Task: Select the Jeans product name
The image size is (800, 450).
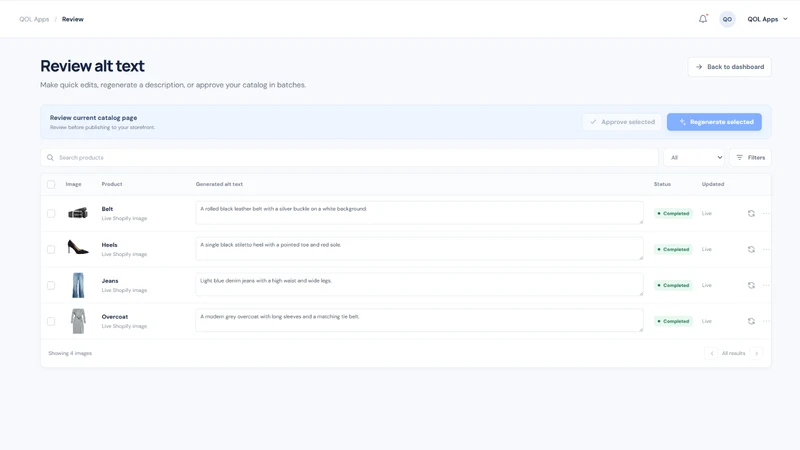Action: 110,281
